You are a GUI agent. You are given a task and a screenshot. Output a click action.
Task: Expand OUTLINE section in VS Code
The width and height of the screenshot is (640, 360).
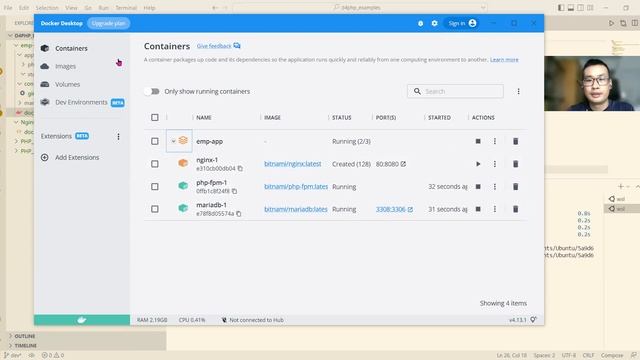[24, 336]
